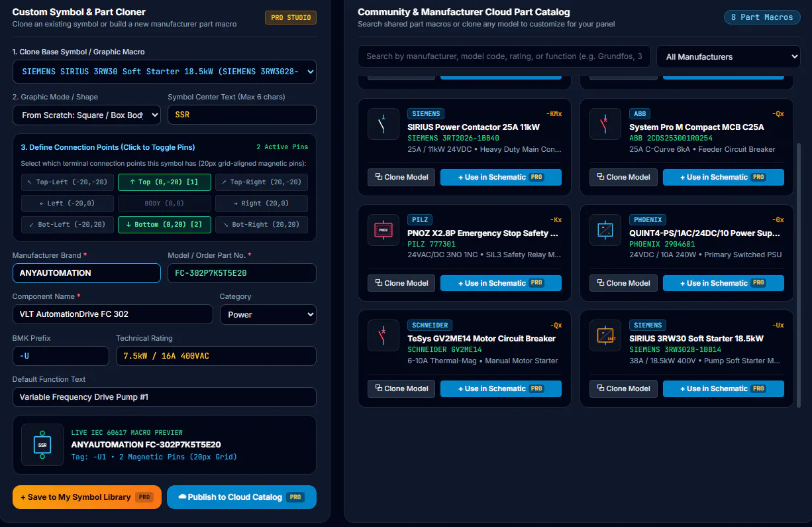Use PILZ PNOZ X2.8P in Schematic
Screen dimensions: 812x527
(501, 283)
